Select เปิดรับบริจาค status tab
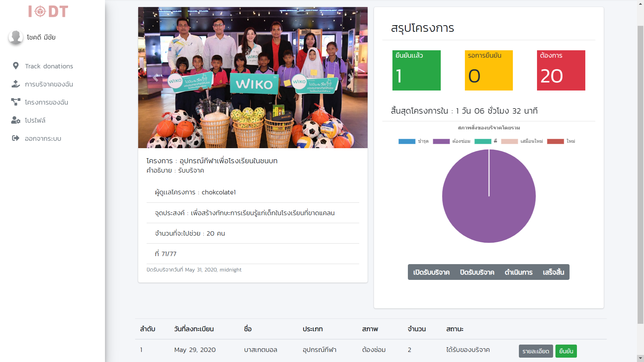 431,272
